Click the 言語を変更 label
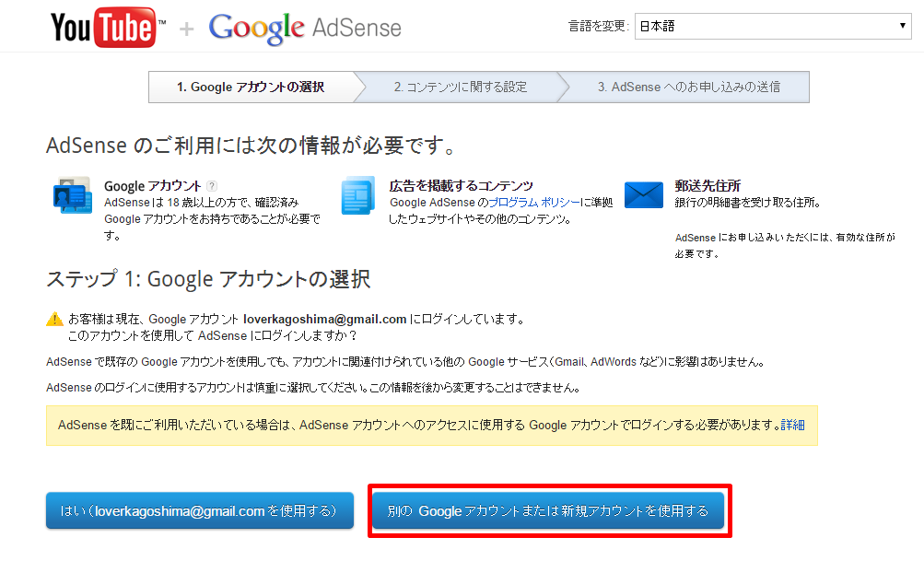This screenshot has width=924, height=561. 598,26
